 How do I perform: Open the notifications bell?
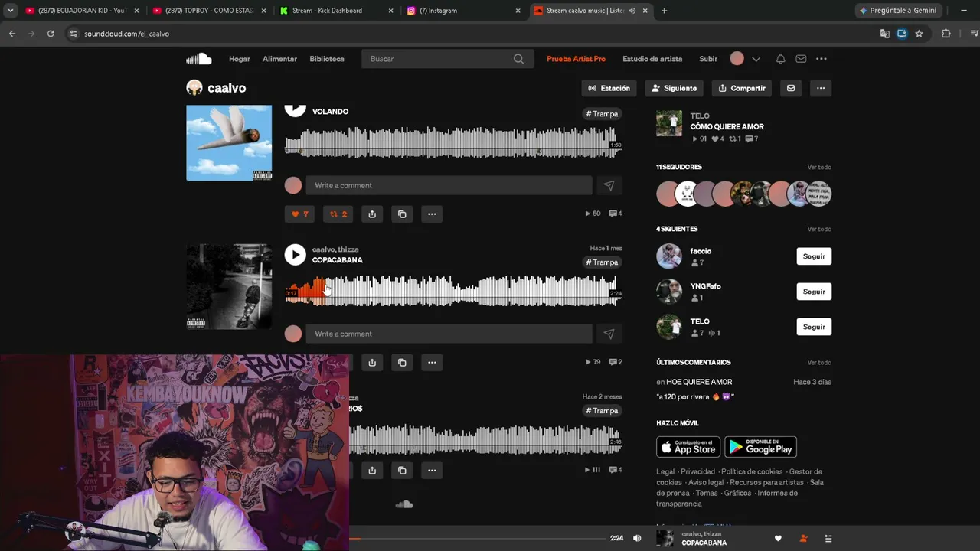(x=780, y=59)
